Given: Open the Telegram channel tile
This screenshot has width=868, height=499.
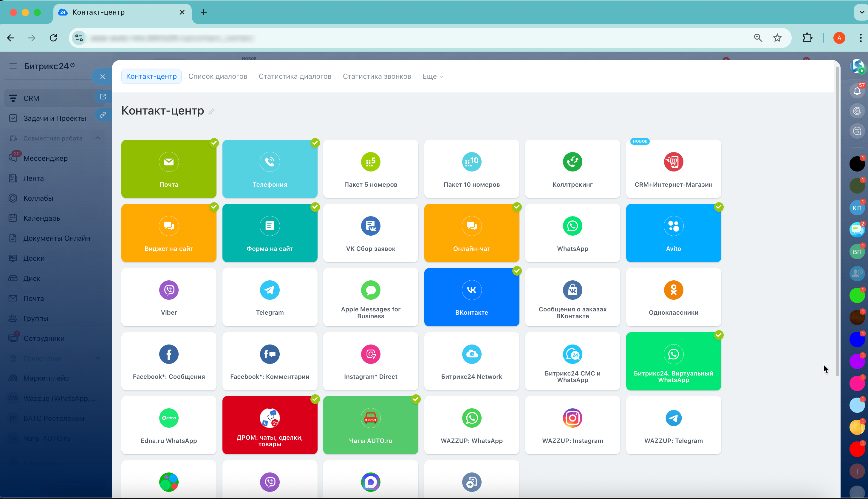Looking at the screenshot, I should pos(270,297).
